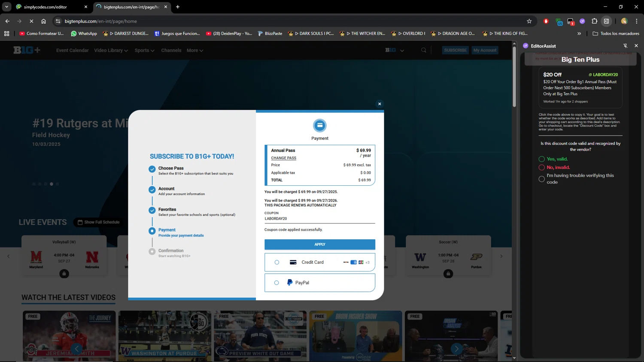This screenshot has height=362, width=644.
Task: Expand the More dropdown menu
Action: tap(195, 50)
